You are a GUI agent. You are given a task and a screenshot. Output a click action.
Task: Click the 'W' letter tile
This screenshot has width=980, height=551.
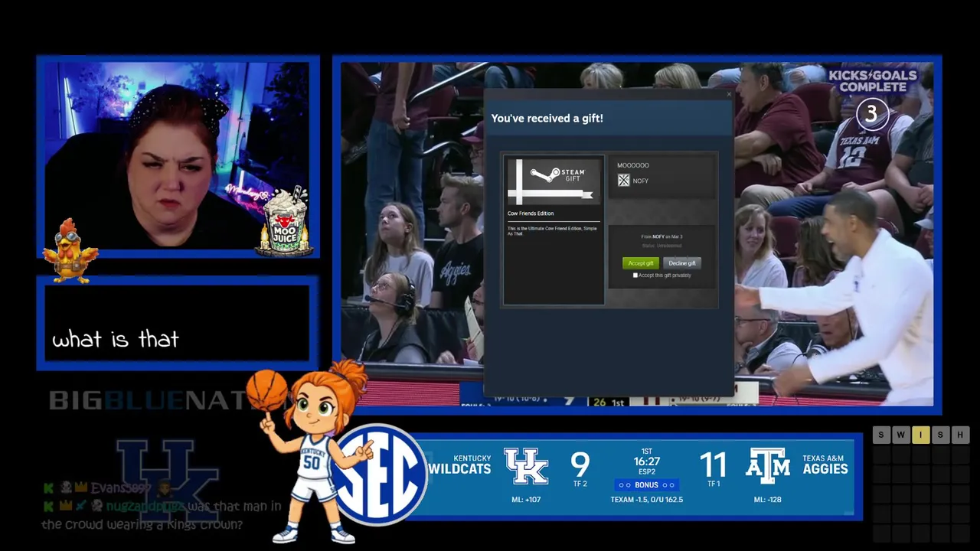(x=900, y=435)
